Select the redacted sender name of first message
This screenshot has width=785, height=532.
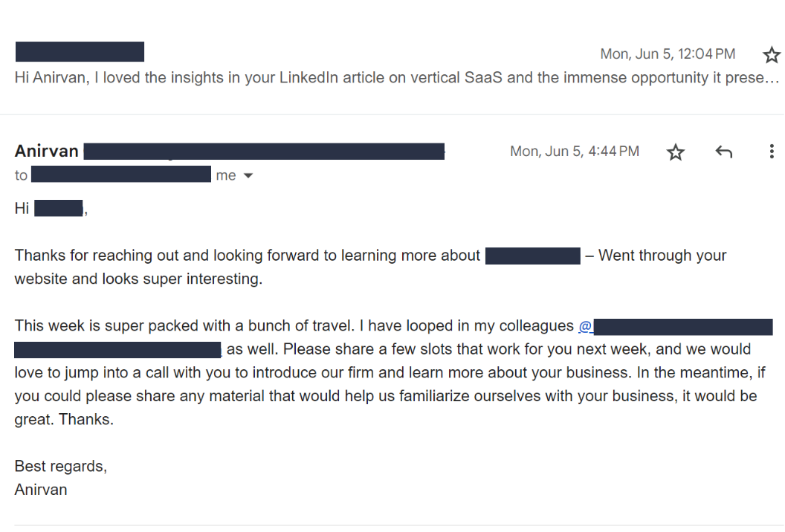[80, 52]
